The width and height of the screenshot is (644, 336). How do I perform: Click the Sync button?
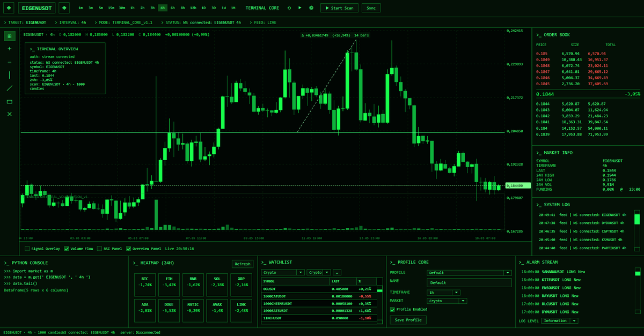tap(371, 8)
